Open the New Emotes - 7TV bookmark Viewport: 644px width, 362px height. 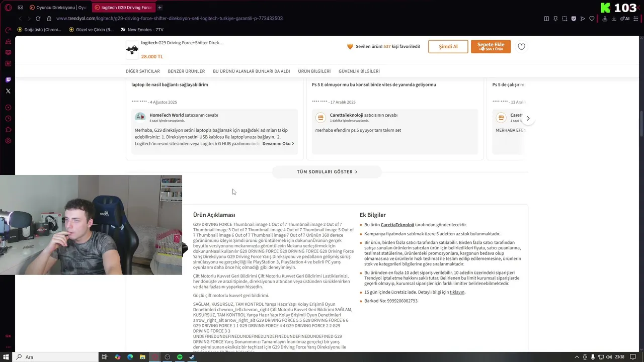[142, 30]
